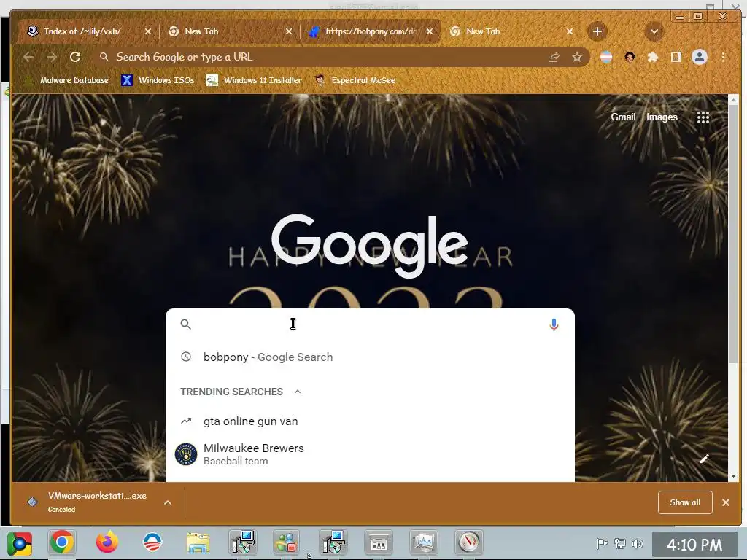Click the network tray icon

coord(620,543)
